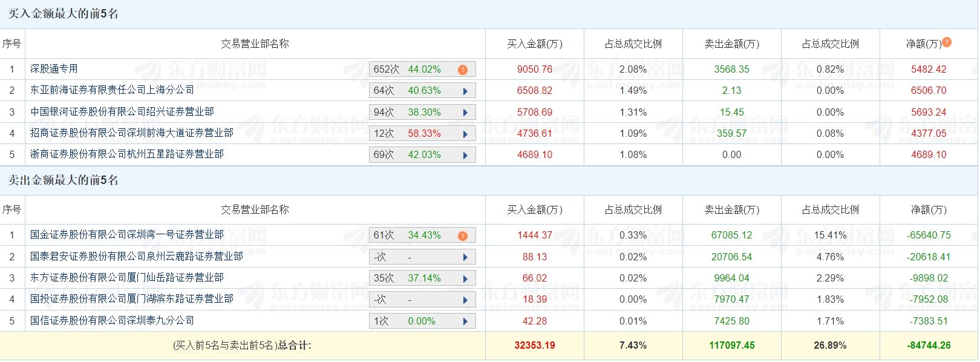Open 东亚前海证券有限责任公司上海分公司 link
This screenshot has width=980, height=362.
coord(112,90)
